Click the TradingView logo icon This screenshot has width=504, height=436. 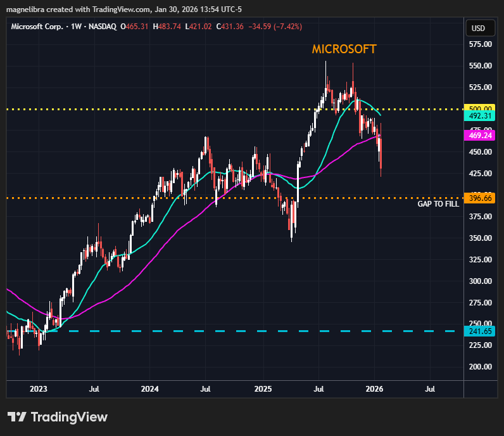coord(16,417)
